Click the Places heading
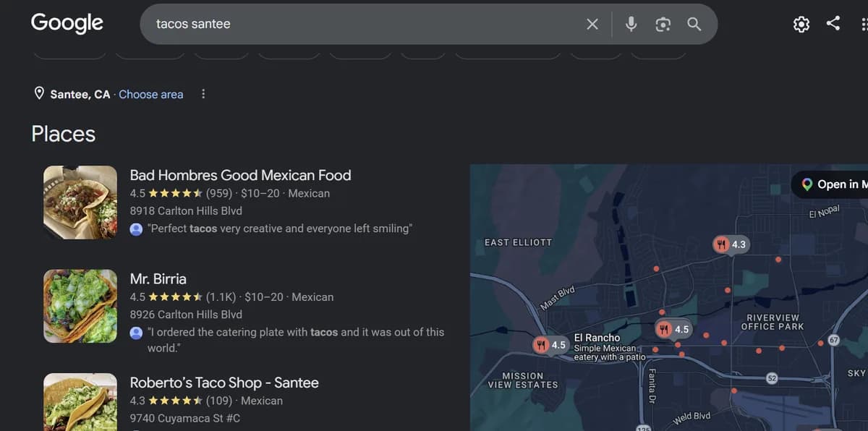Screen dimensions: 868x431 pos(64,134)
